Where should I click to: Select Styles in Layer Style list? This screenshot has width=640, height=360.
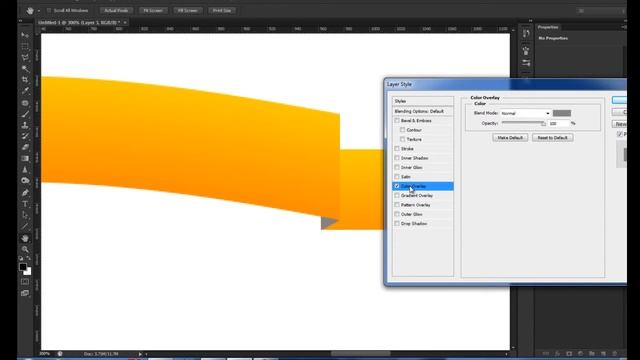coord(423,101)
